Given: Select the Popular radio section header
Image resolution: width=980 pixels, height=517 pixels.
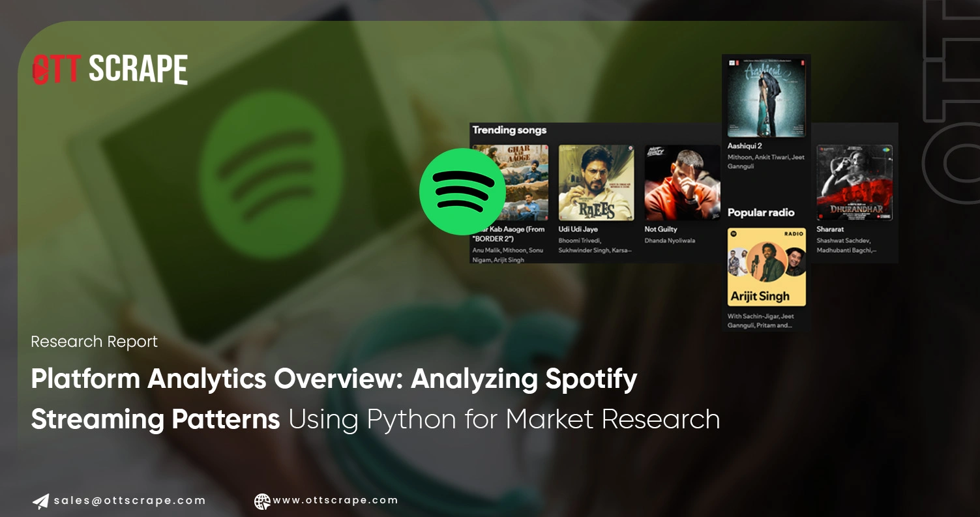Looking at the screenshot, I should (x=762, y=213).
